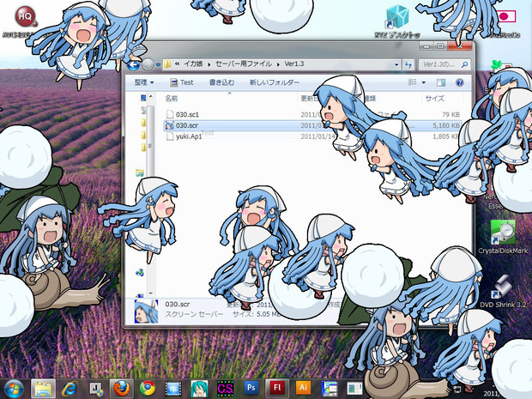Open the view options dropdown arrow

coord(423,82)
